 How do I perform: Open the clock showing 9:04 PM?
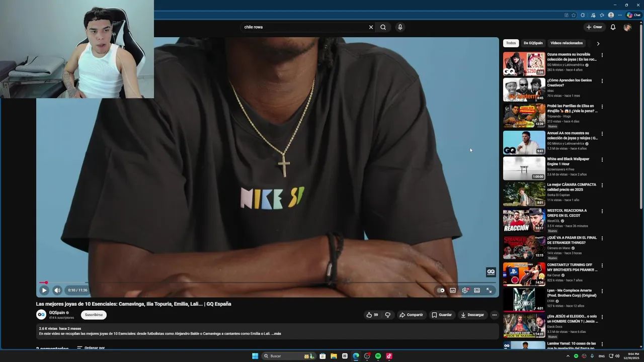(631, 356)
